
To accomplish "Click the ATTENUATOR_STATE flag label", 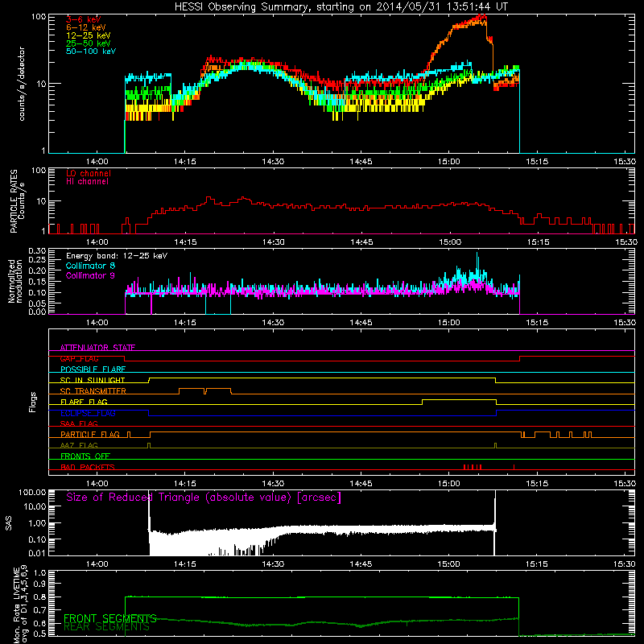I will click(x=97, y=348).
